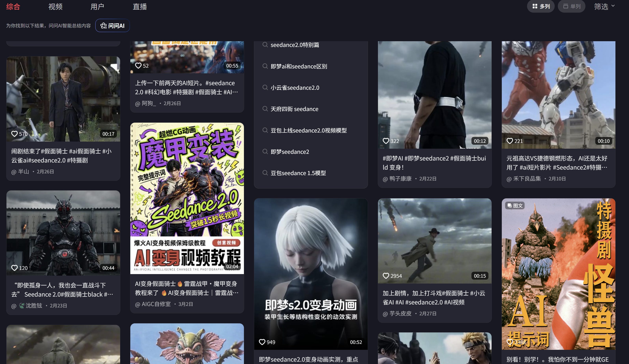Open the 用户 tab
The height and width of the screenshot is (364, 629).
pos(97,7)
